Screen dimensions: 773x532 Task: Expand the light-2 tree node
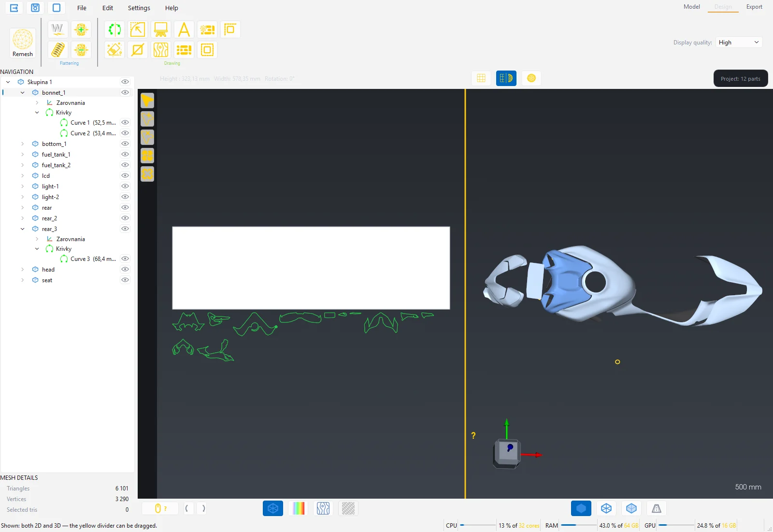[x=23, y=197]
